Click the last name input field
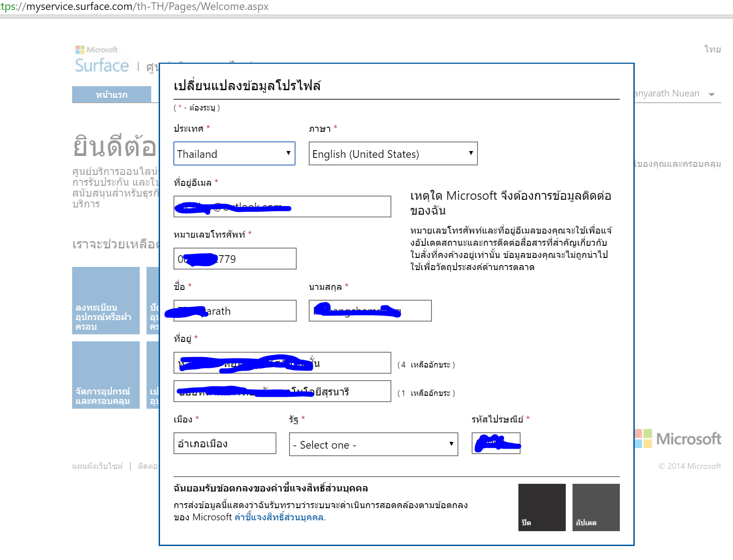The image size is (733, 560). 370,311
